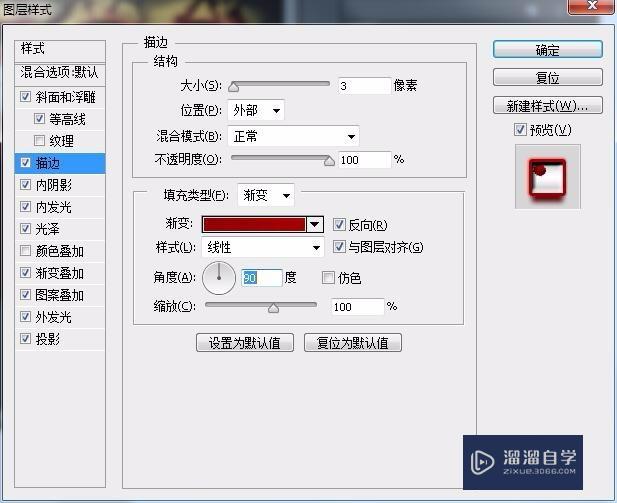Toggle the 描边 style checkbox
The image size is (617, 503).
click(26, 163)
